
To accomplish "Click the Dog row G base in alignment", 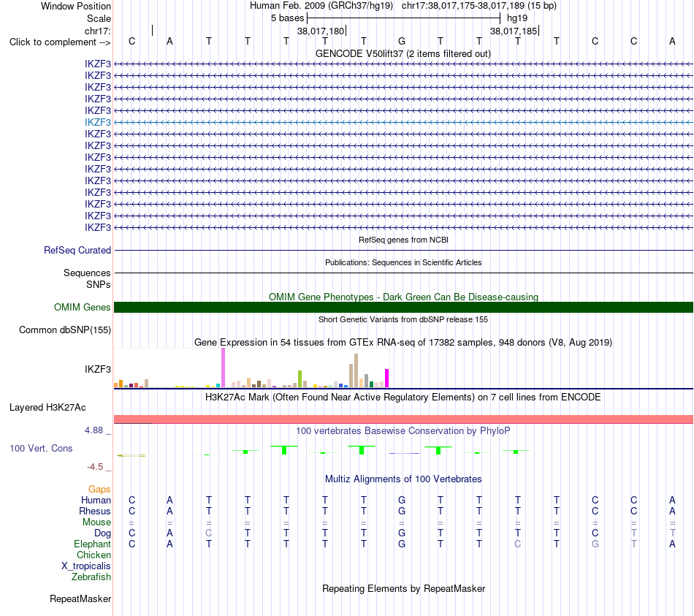I will pyautogui.click(x=402, y=533).
